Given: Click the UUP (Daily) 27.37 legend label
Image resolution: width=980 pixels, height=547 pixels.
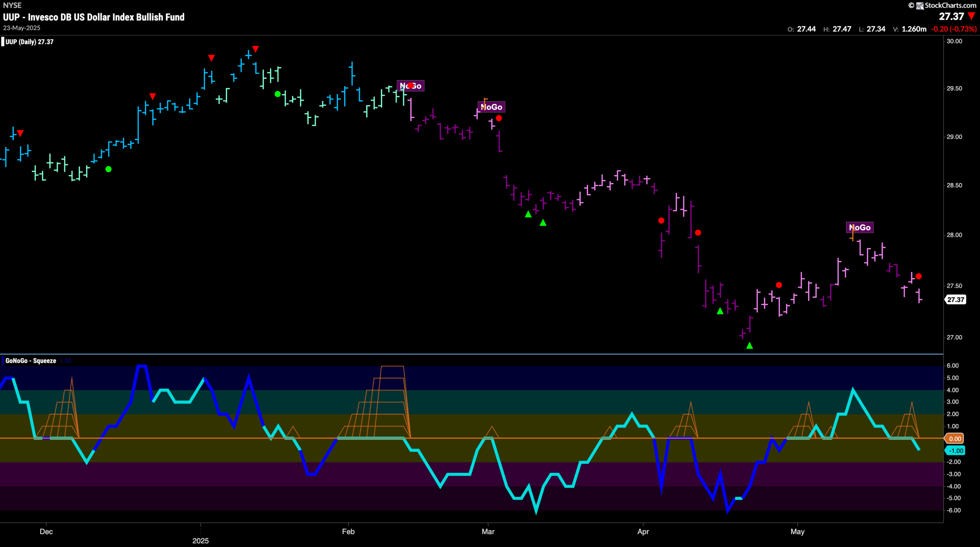Looking at the screenshot, I should [x=29, y=42].
